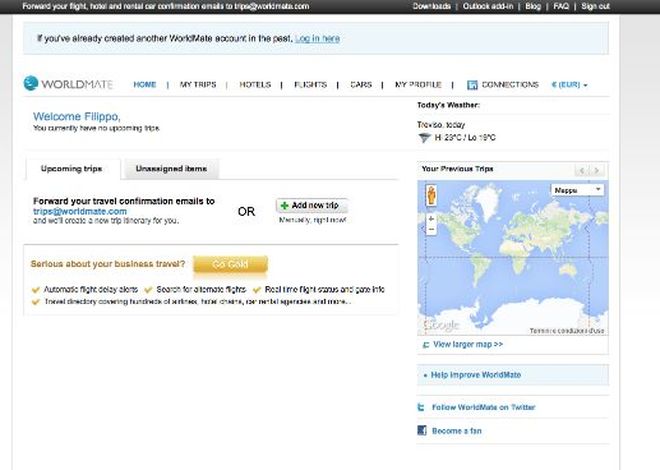This screenshot has height=470, width=660.
Task: Click the Pegman street view icon
Action: point(431,195)
